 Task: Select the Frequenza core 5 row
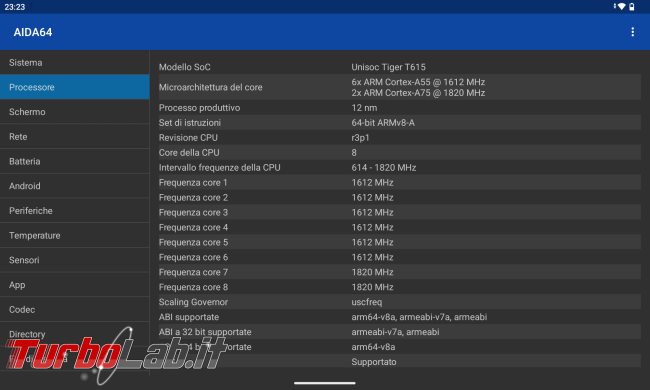click(400, 242)
